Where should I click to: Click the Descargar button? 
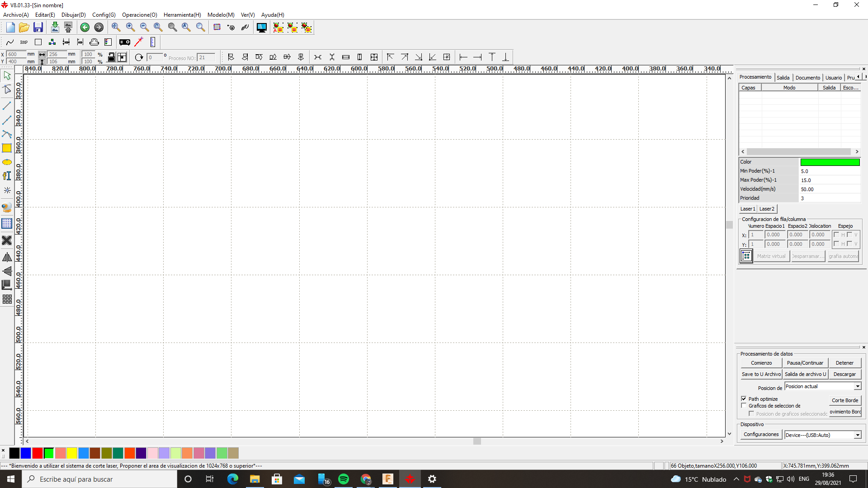point(844,374)
